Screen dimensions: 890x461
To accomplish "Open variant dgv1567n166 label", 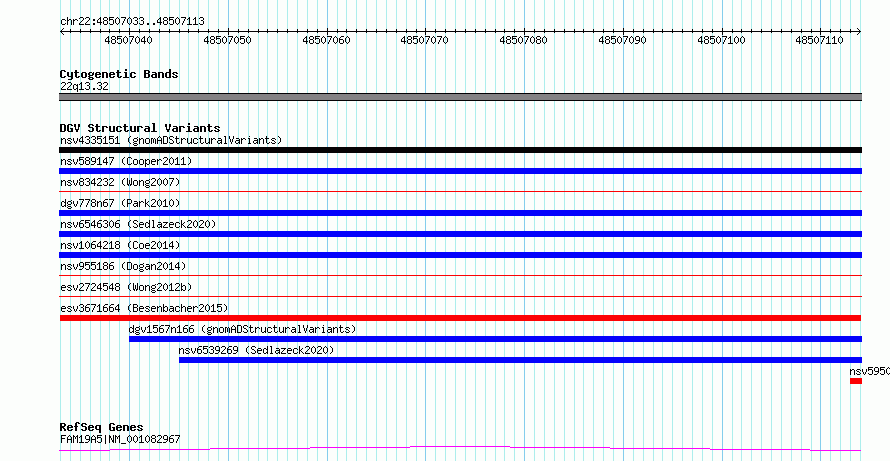I will coord(242,329).
